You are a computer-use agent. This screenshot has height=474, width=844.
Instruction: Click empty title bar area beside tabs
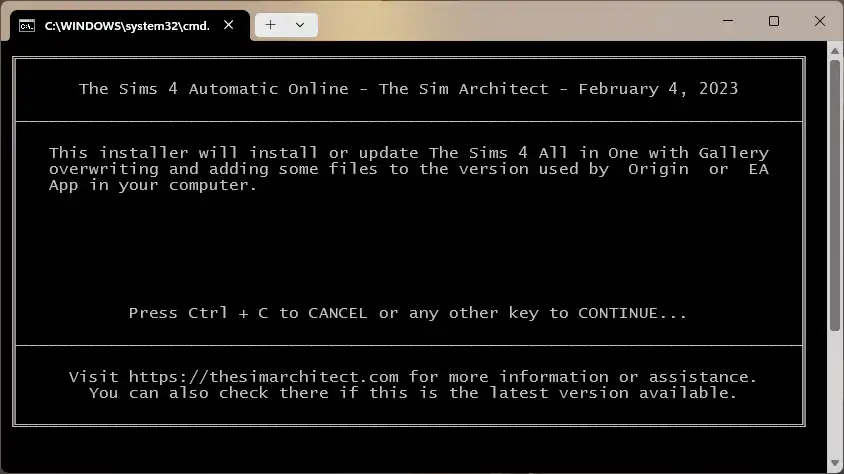pos(511,22)
